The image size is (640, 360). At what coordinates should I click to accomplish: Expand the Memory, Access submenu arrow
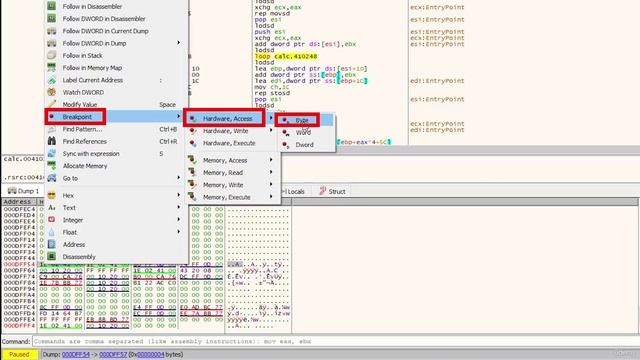pyautogui.click(x=271, y=160)
